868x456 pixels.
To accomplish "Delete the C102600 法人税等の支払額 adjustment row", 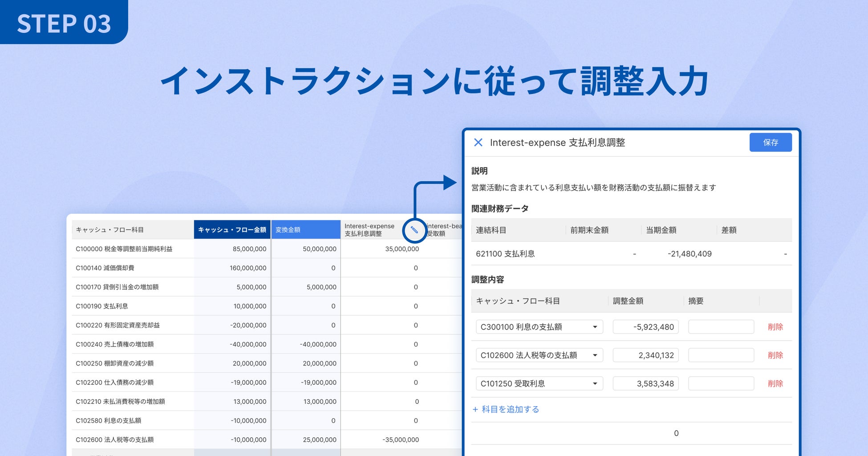I will tap(775, 355).
